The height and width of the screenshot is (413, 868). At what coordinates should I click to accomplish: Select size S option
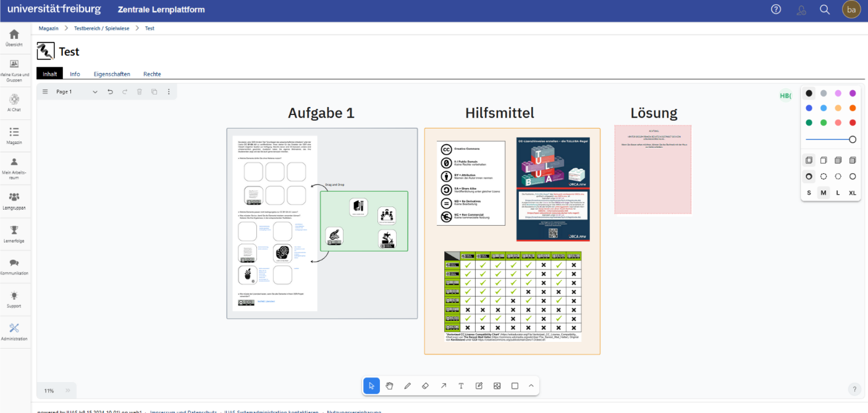tap(809, 193)
